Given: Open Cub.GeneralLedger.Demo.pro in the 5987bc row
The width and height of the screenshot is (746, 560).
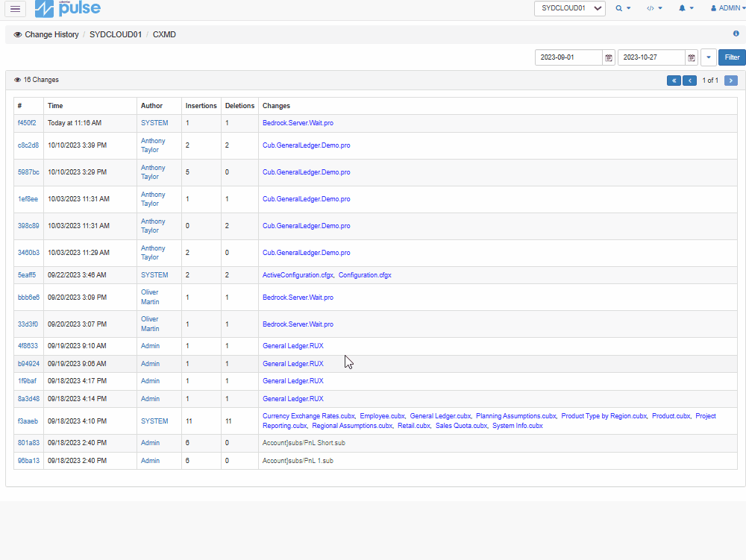Looking at the screenshot, I should coord(307,172).
